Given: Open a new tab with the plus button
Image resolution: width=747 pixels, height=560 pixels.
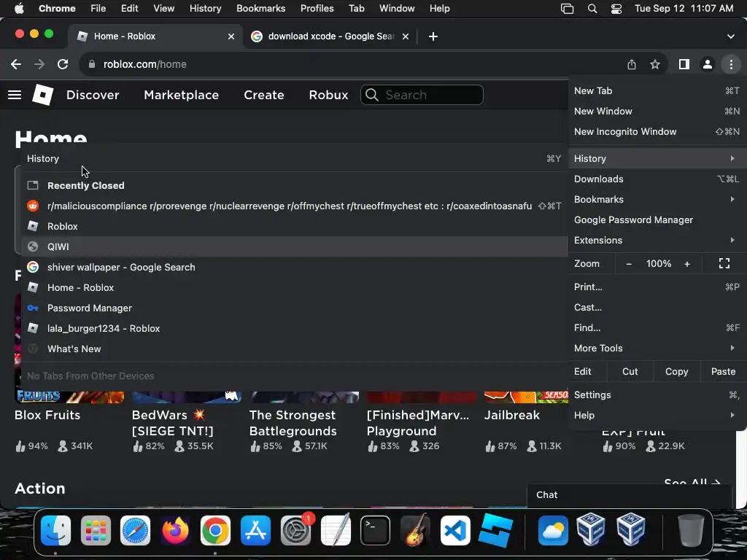Looking at the screenshot, I should 433,36.
